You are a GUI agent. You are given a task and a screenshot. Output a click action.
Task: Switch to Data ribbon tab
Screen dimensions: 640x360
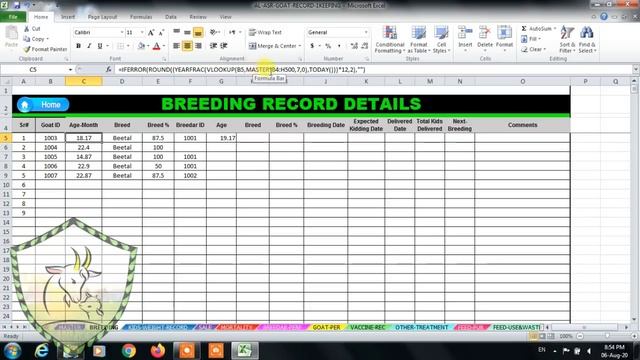coord(171,17)
